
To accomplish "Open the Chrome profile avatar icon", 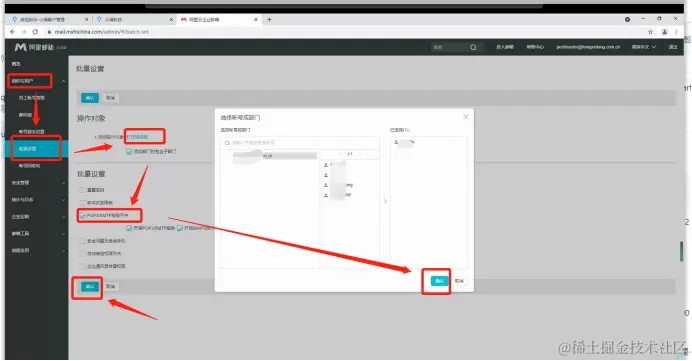I will pyautogui.click(x=664, y=32).
